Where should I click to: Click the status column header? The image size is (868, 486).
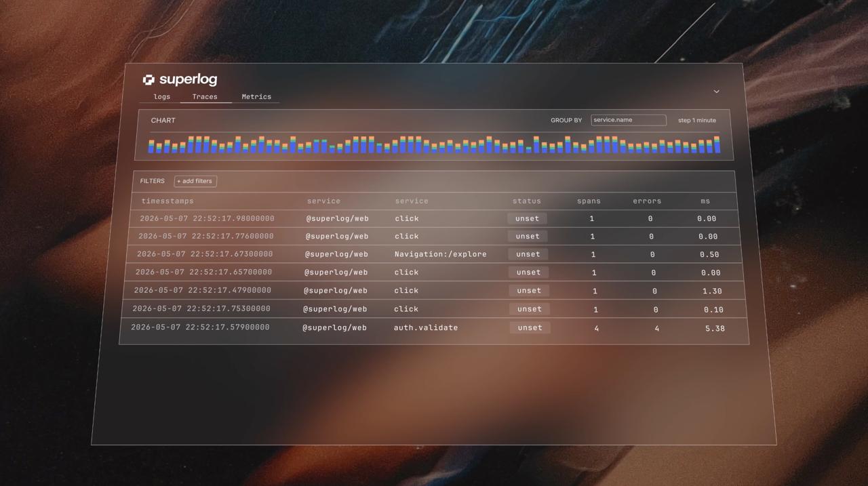527,201
